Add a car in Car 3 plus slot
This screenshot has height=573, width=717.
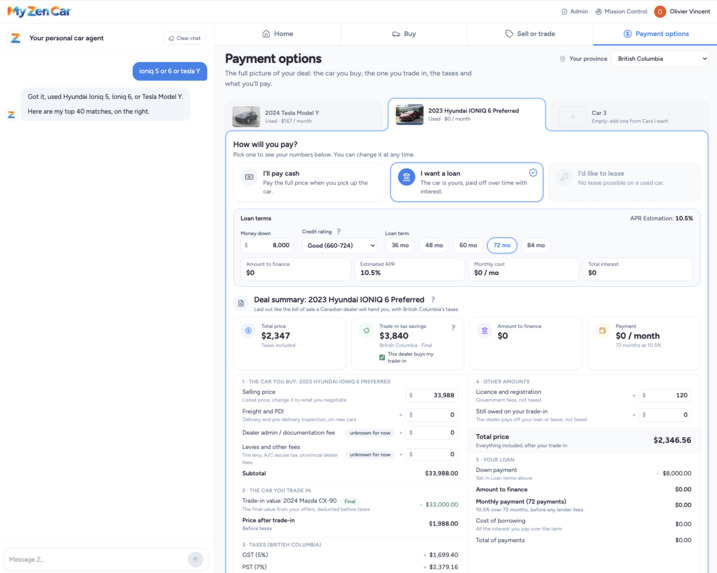click(572, 117)
